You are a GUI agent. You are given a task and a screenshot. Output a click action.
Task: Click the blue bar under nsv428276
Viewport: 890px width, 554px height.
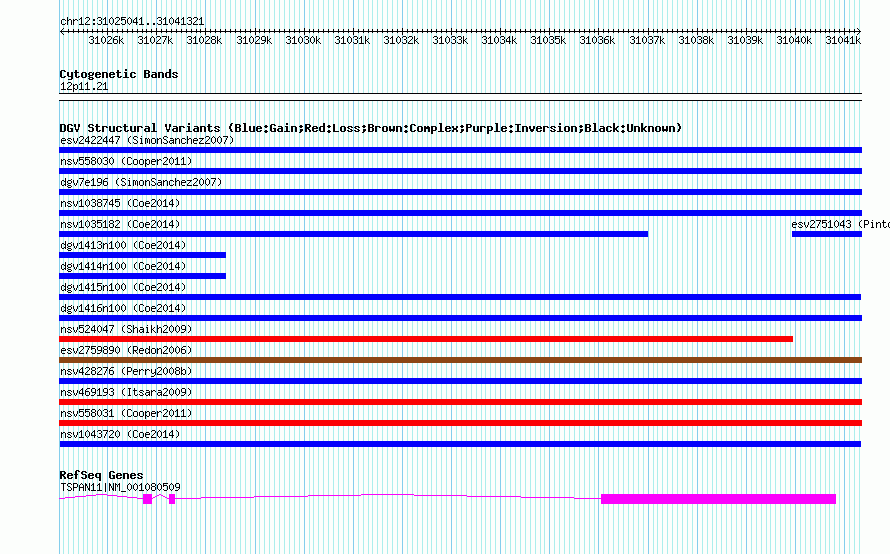460,381
